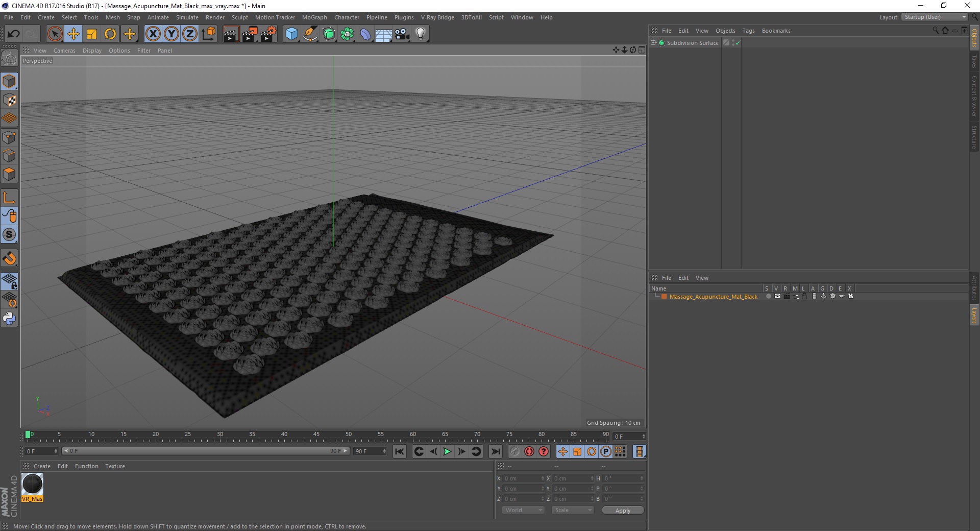Expand the Subdivision Surface tree item
This screenshot has height=531, width=980.
(653, 42)
